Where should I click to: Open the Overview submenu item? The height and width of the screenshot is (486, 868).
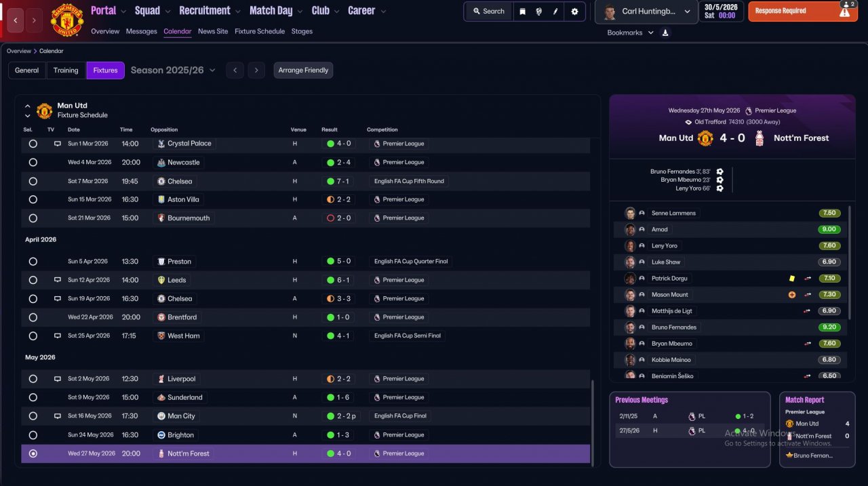105,32
